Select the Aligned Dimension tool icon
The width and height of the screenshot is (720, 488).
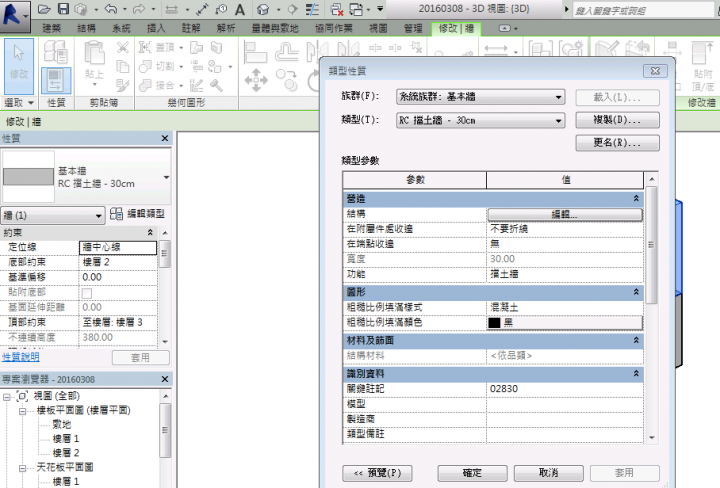[x=202, y=9]
